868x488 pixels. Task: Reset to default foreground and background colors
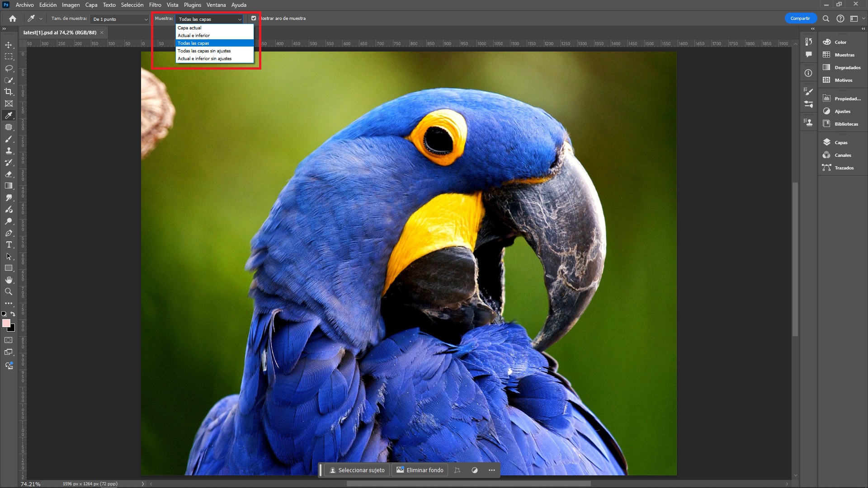point(4,314)
